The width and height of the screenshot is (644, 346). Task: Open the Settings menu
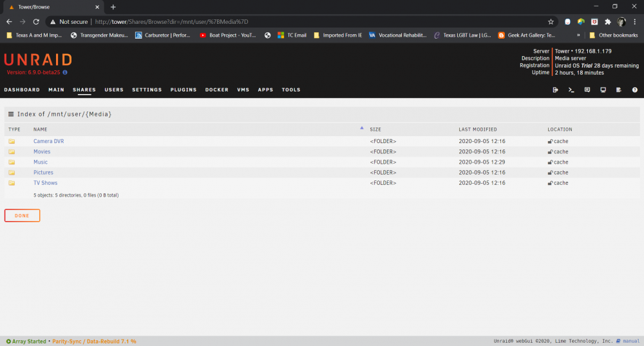[147, 90]
